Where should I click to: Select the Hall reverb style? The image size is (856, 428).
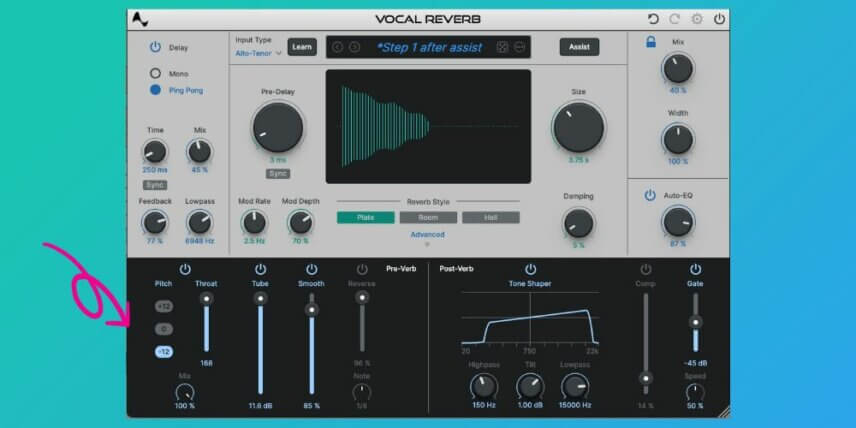[x=491, y=218]
